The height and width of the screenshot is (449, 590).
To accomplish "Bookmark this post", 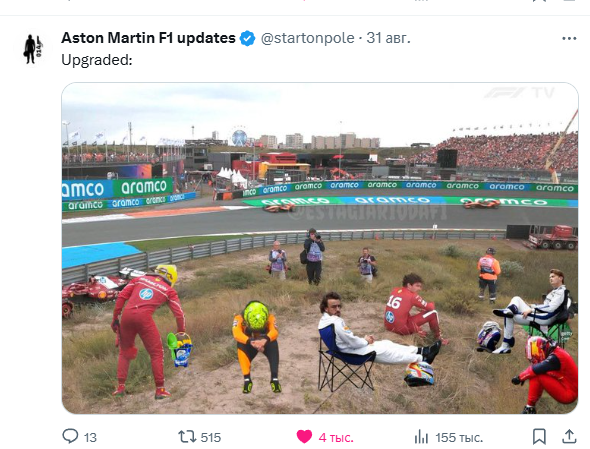I will 539,437.
